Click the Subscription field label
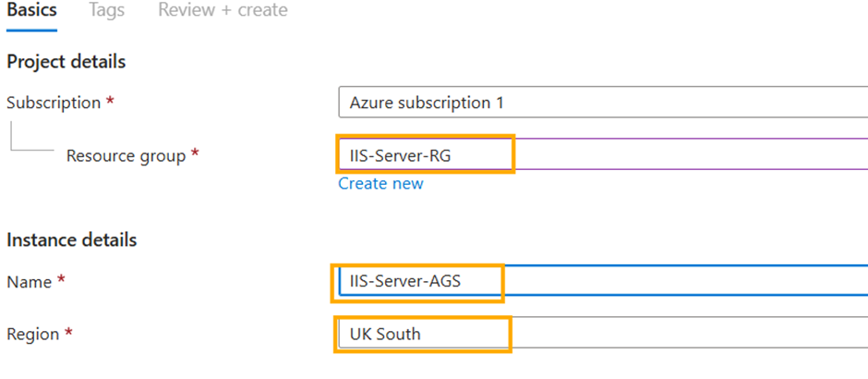This screenshot has width=868, height=379. [54, 103]
